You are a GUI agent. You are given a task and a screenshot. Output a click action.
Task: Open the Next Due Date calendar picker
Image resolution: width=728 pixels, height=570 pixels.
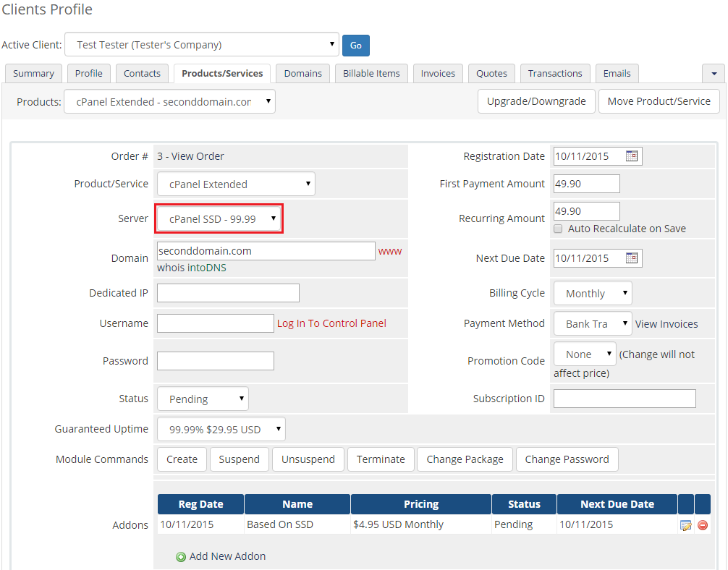(x=632, y=258)
